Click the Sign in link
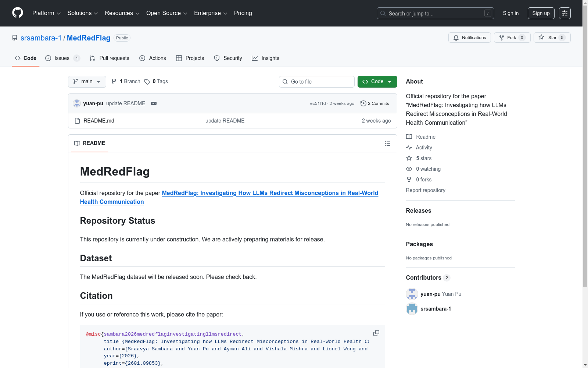 click(x=511, y=13)
